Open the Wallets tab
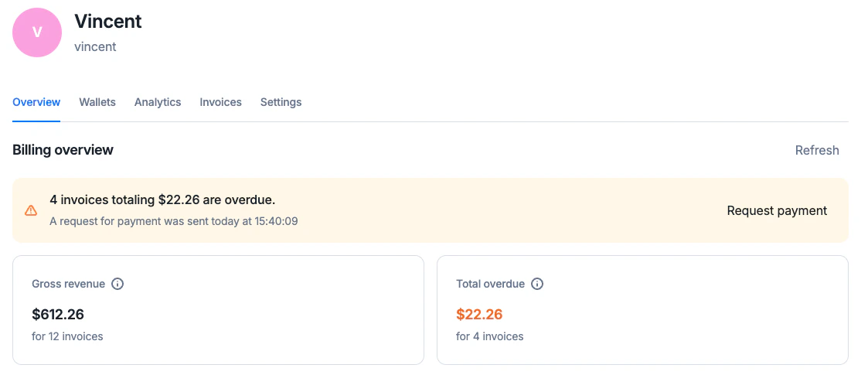 97,103
